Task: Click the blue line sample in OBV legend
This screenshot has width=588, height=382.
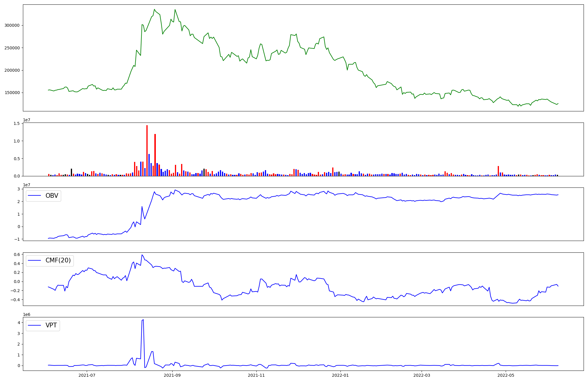Action: tap(35, 196)
